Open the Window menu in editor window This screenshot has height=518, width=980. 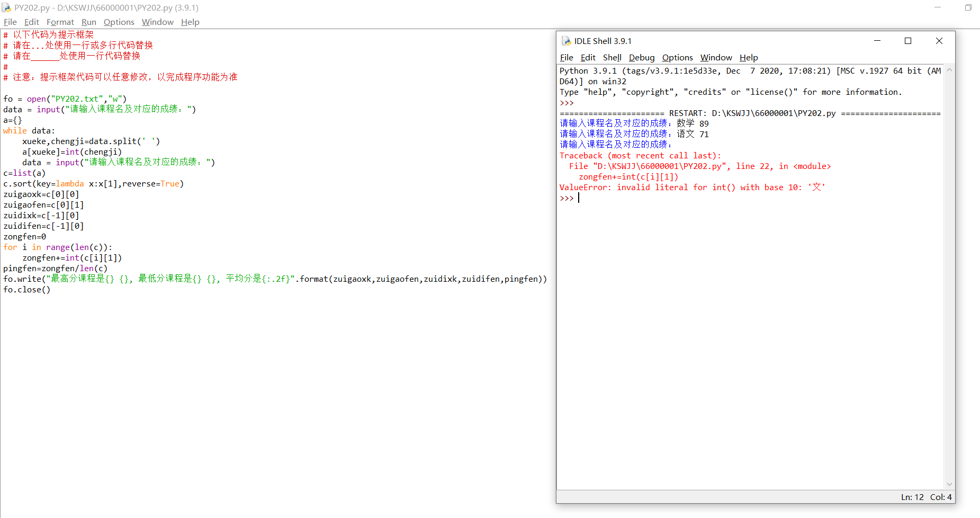click(x=158, y=22)
